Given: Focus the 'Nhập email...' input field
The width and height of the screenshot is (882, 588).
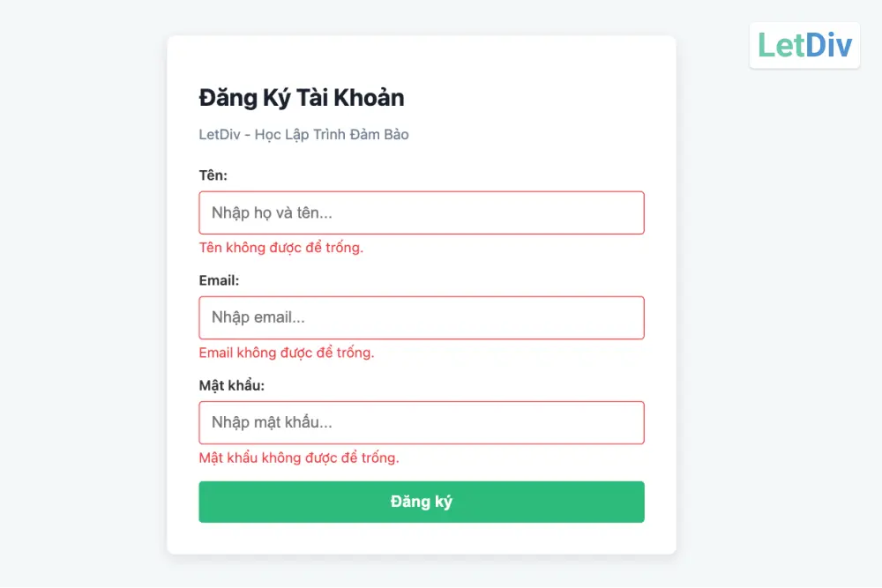Looking at the screenshot, I should click(422, 317).
